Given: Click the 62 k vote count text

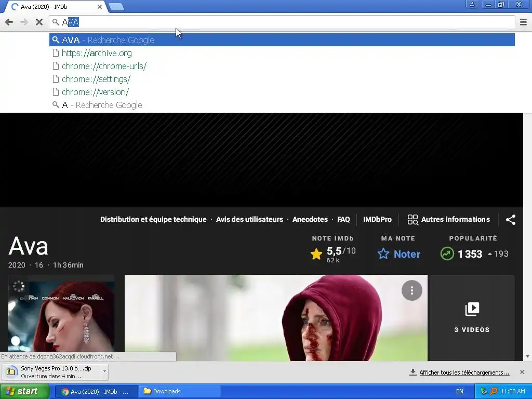Looking at the screenshot, I should pos(333,260).
